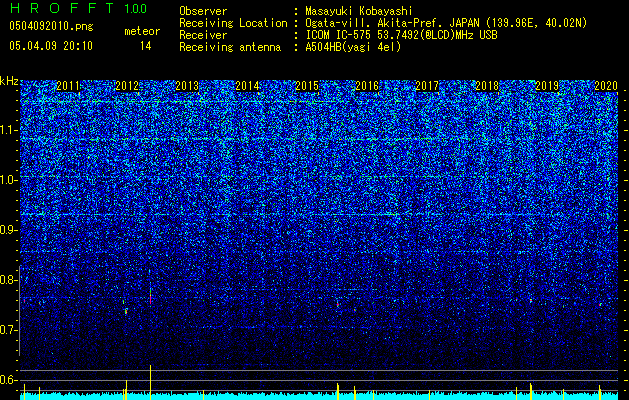Click the 0.9 frequency axis label
Screen dimensions: 629x400
(x=9, y=230)
